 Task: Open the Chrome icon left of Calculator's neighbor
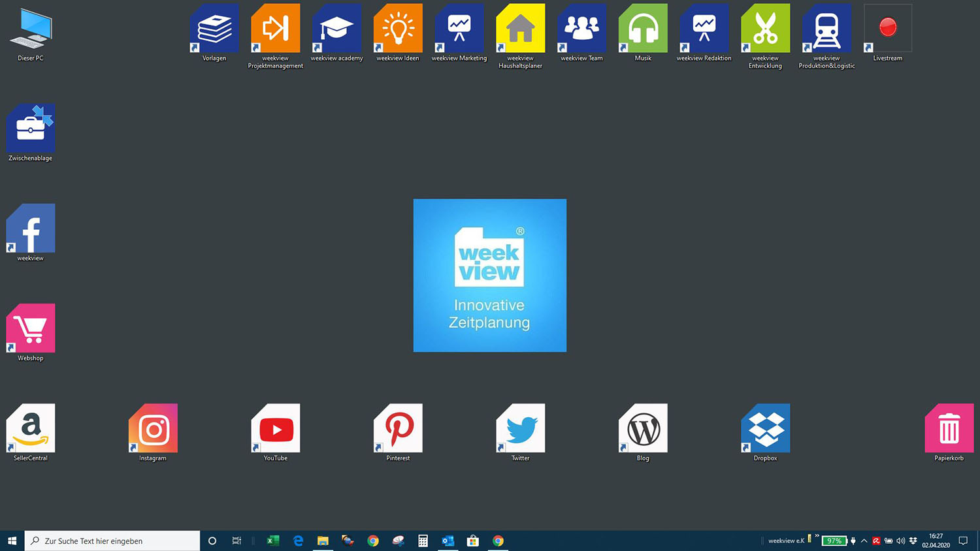(373, 541)
